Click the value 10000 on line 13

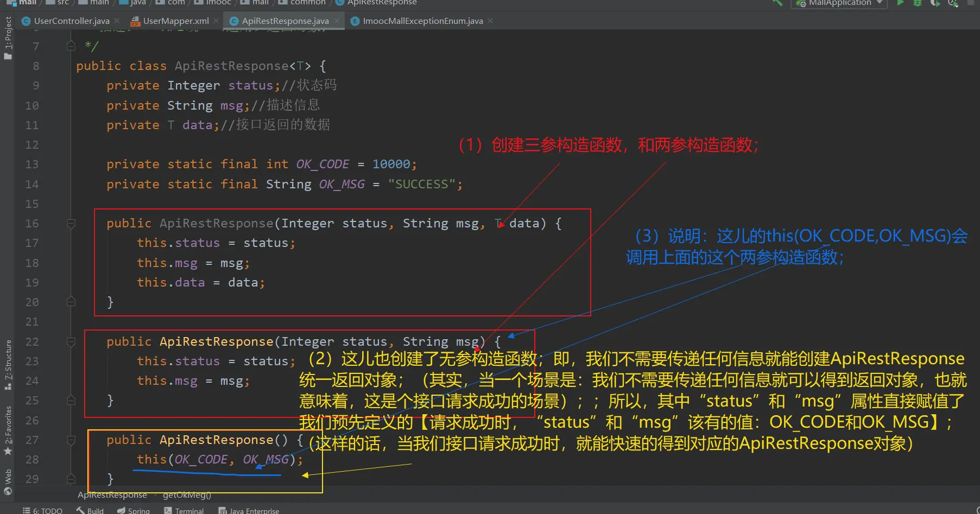pyautogui.click(x=391, y=164)
